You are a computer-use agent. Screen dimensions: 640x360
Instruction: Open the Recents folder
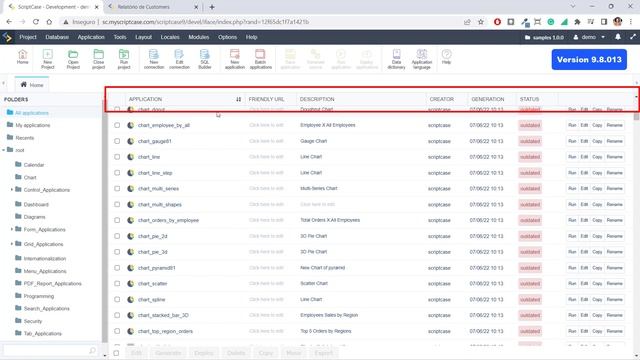(x=24, y=138)
